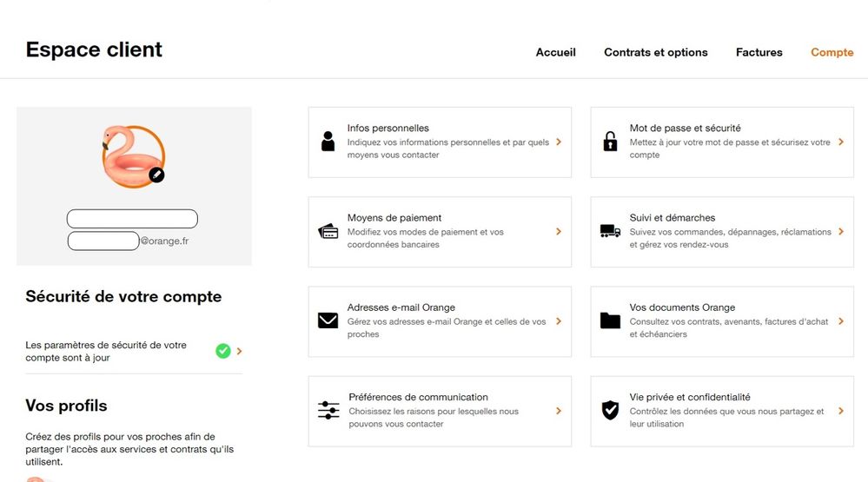
Task: Open the Vie privée et confidentialité link
Action: click(x=689, y=397)
